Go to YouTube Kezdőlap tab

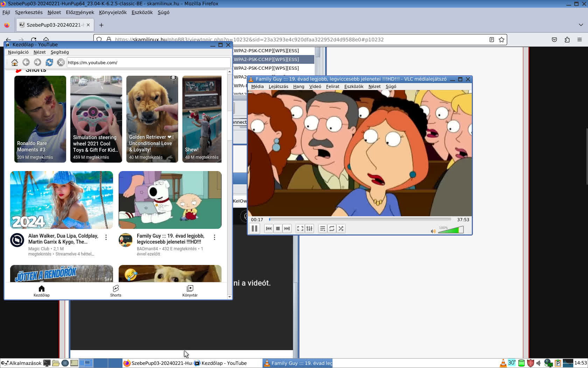(x=42, y=291)
